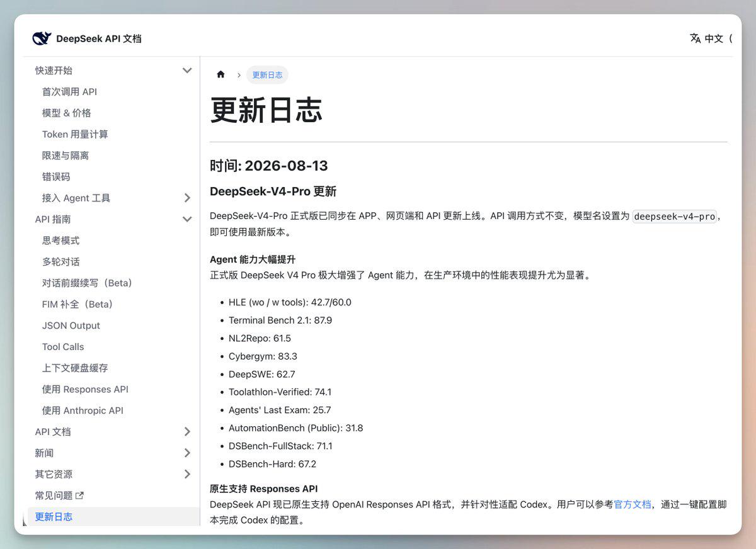Open 使用 Responses API guide
Viewport: 756px width, 549px height.
(x=85, y=389)
